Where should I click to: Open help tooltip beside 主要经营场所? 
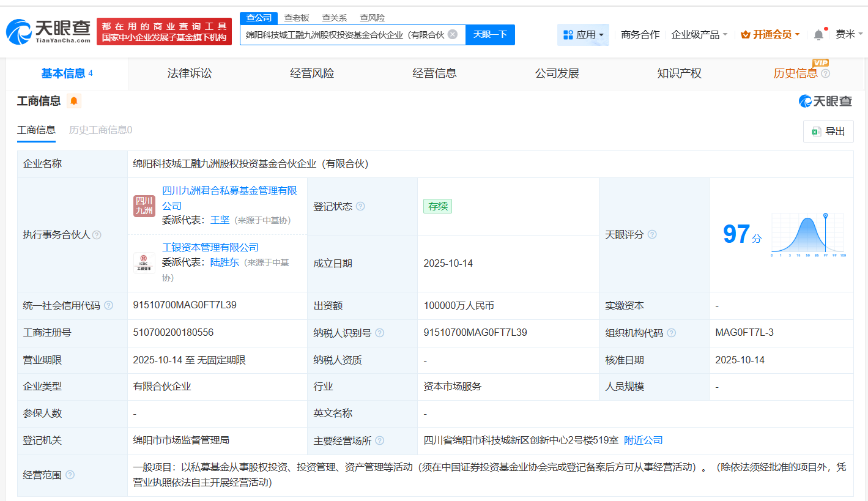pyautogui.click(x=381, y=440)
